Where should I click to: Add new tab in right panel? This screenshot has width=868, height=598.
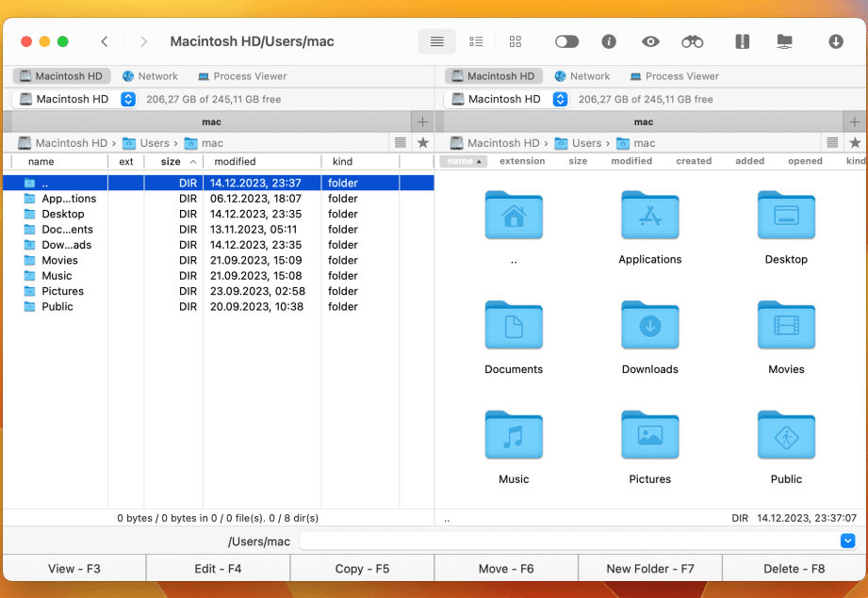point(854,121)
